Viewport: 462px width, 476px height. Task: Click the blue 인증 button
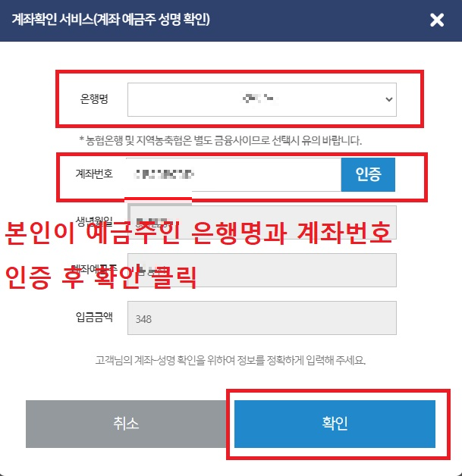368,174
